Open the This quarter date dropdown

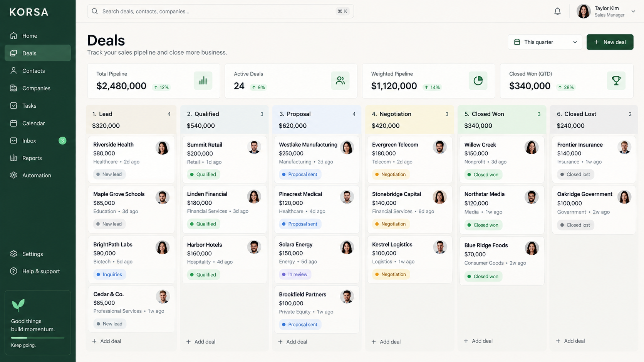tap(545, 42)
